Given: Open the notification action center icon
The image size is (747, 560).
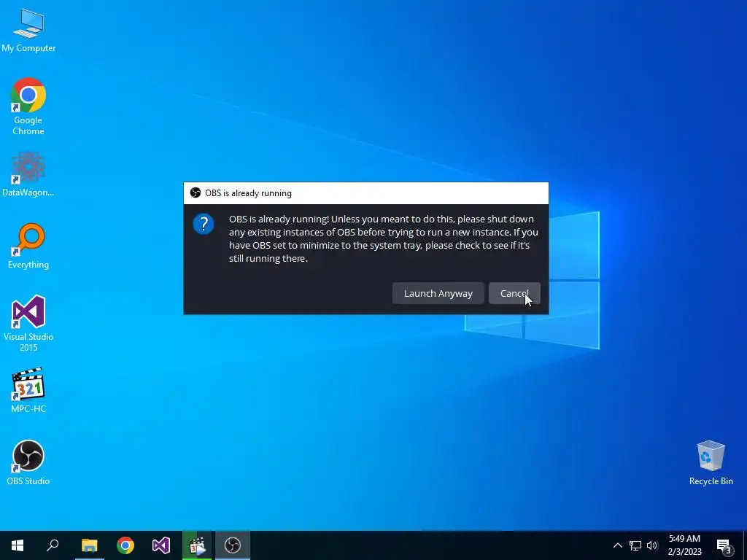Looking at the screenshot, I should point(724,545).
